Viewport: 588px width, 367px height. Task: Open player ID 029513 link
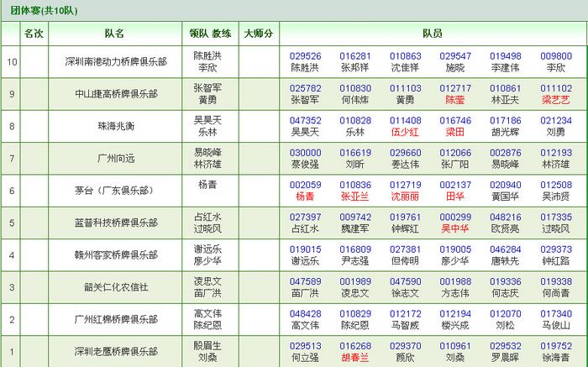[x=305, y=346]
